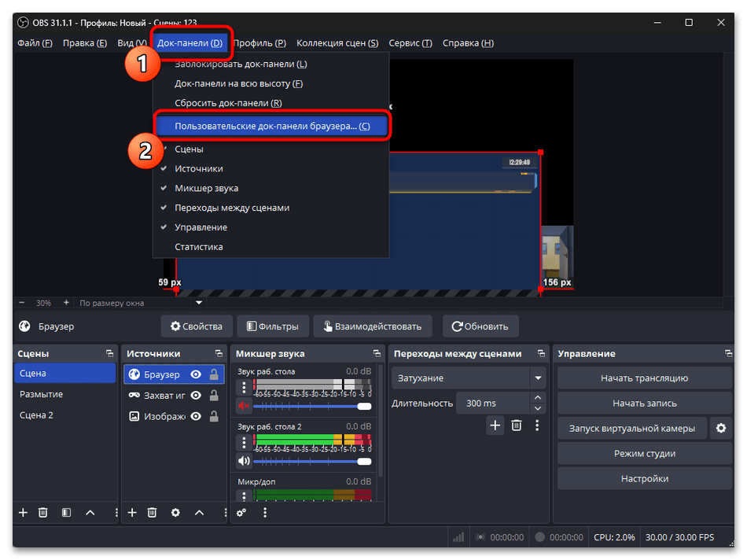The height and width of the screenshot is (560, 747).
Task: Open advanced audio properties gears icon
Action: point(241,513)
